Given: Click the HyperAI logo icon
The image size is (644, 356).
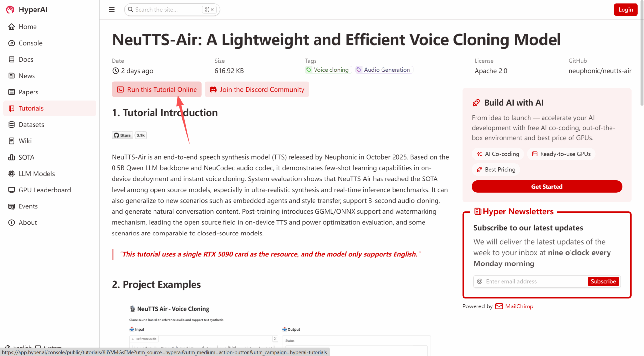Looking at the screenshot, I should [10, 10].
